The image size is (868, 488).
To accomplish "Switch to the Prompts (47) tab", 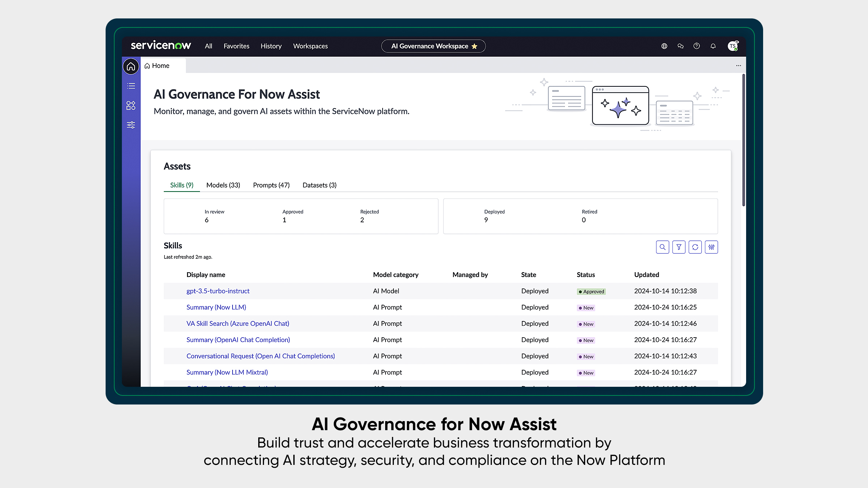I will (271, 185).
